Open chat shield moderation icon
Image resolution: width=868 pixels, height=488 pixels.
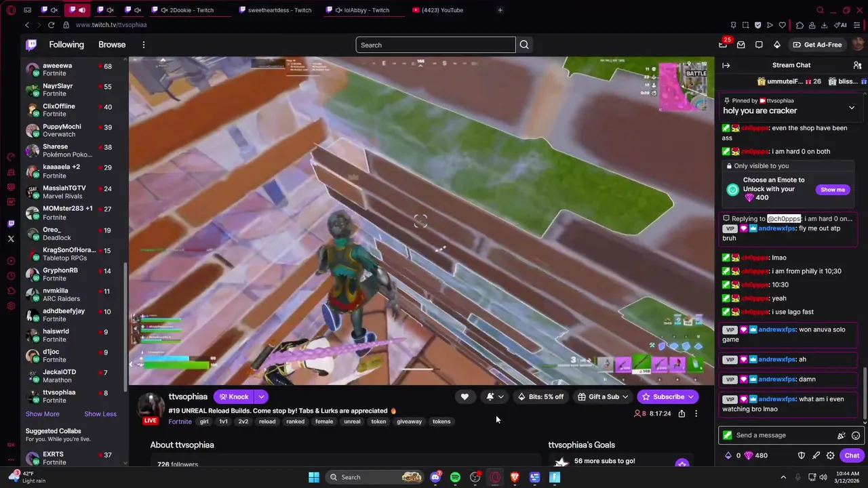pos(802,455)
